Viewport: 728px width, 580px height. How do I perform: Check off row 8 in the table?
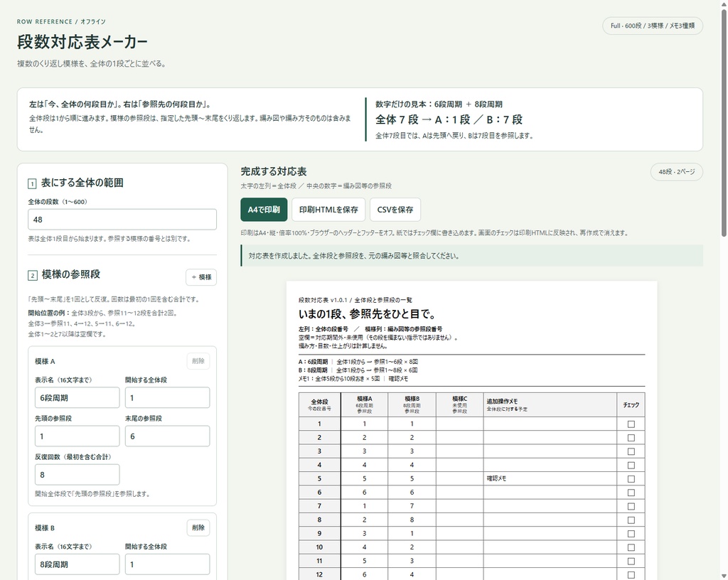coord(631,520)
